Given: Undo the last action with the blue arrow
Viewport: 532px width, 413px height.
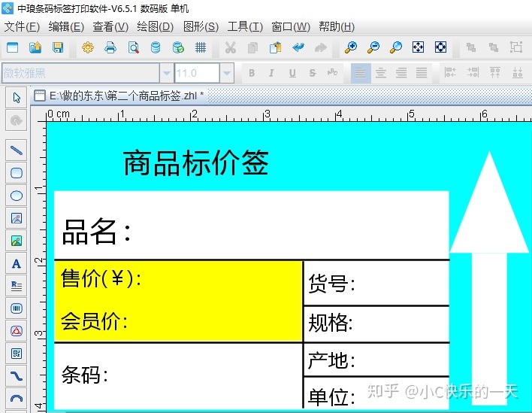Looking at the screenshot, I should pyautogui.click(x=298, y=47).
